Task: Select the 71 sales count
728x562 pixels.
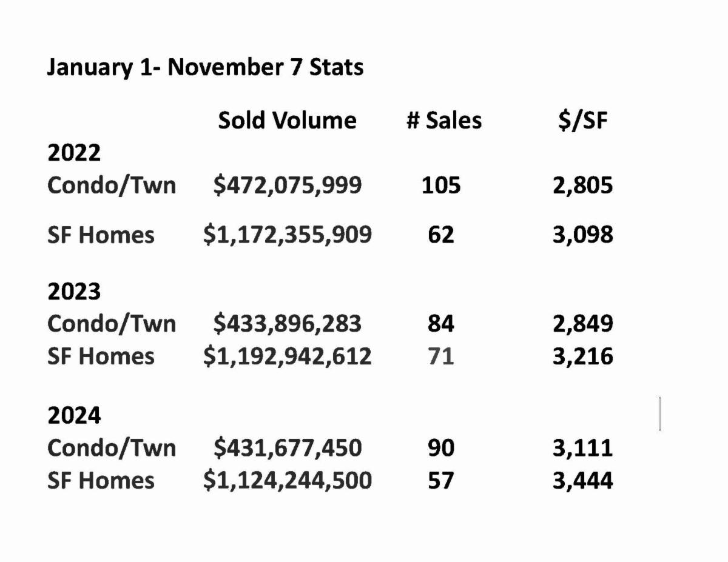Action: tap(441, 356)
